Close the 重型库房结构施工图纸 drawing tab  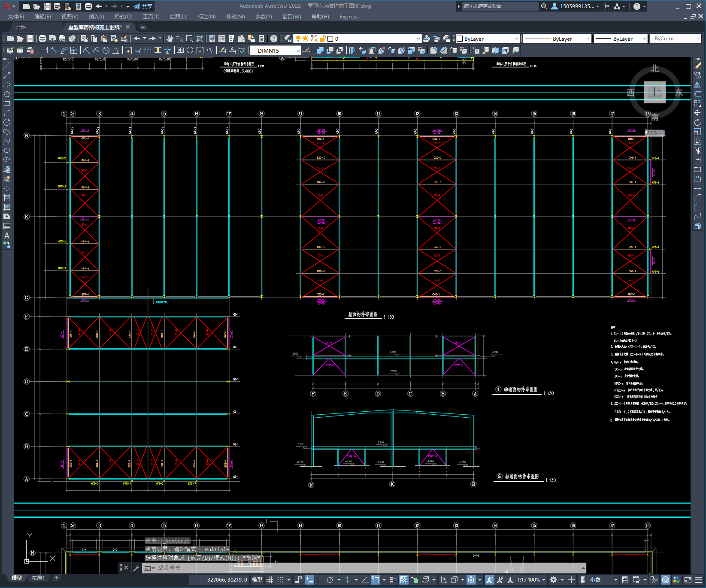(x=128, y=27)
